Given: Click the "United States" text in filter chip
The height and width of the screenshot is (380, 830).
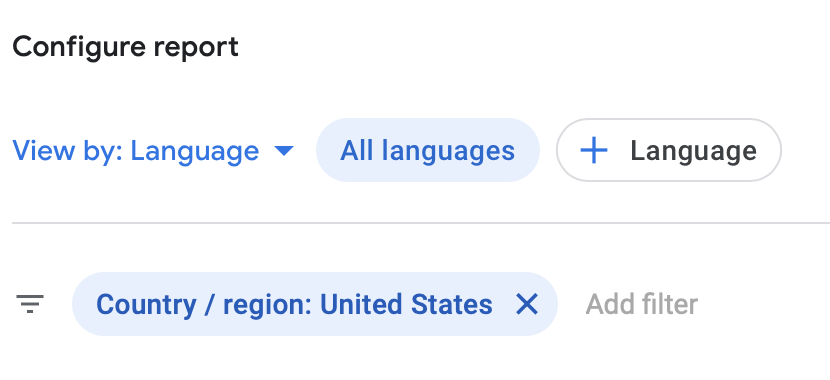Looking at the screenshot, I should click(406, 304).
